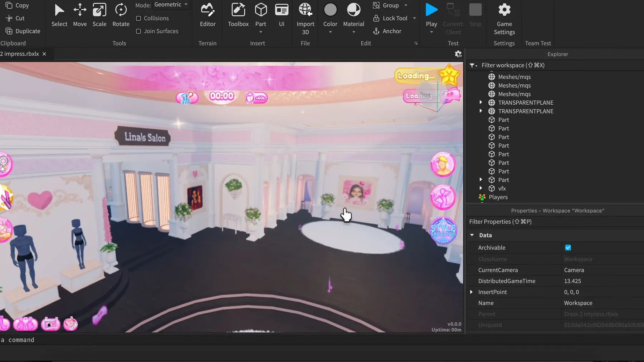Open the Part dropdown arrow
Image resolution: width=644 pixels, height=362 pixels.
point(261,32)
